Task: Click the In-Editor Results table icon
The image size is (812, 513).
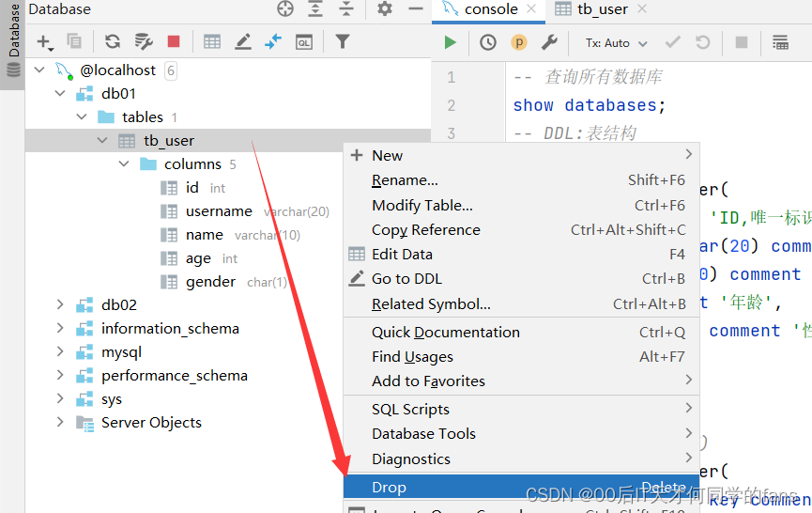Action: click(780, 42)
